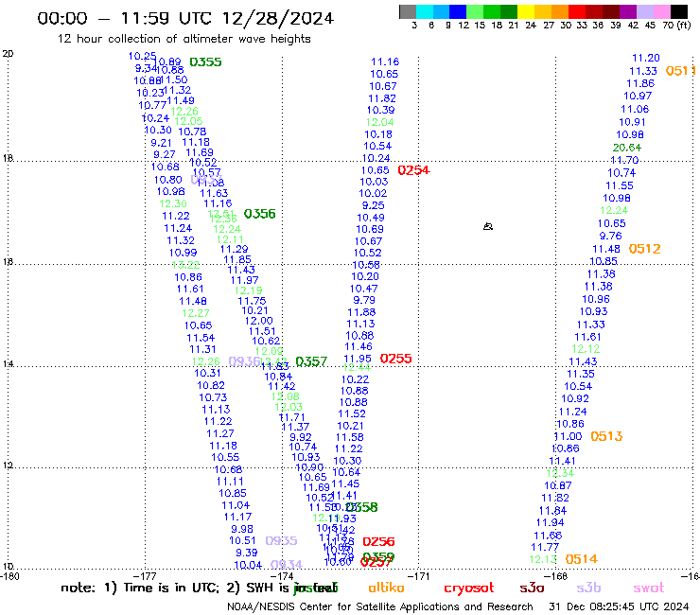Select the wave height value 9.21
The height and width of the screenshot is (615, 700).
coord(161,143)
